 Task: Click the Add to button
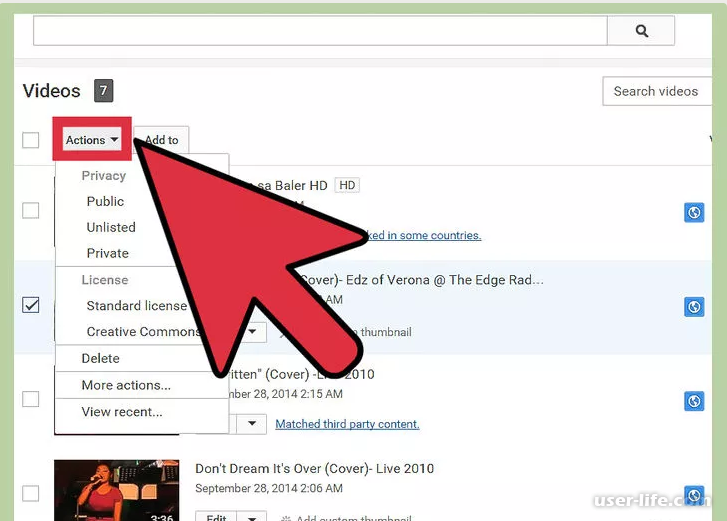[x=161, y=140]
